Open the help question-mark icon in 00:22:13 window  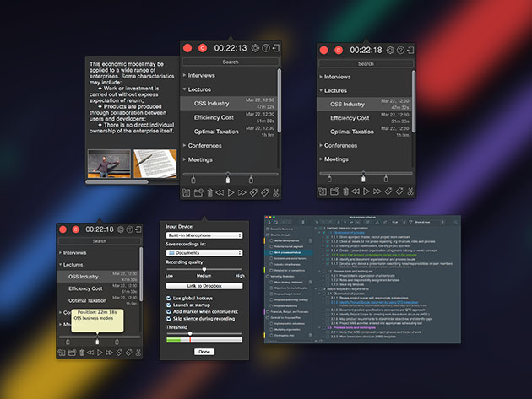point(266,48)
